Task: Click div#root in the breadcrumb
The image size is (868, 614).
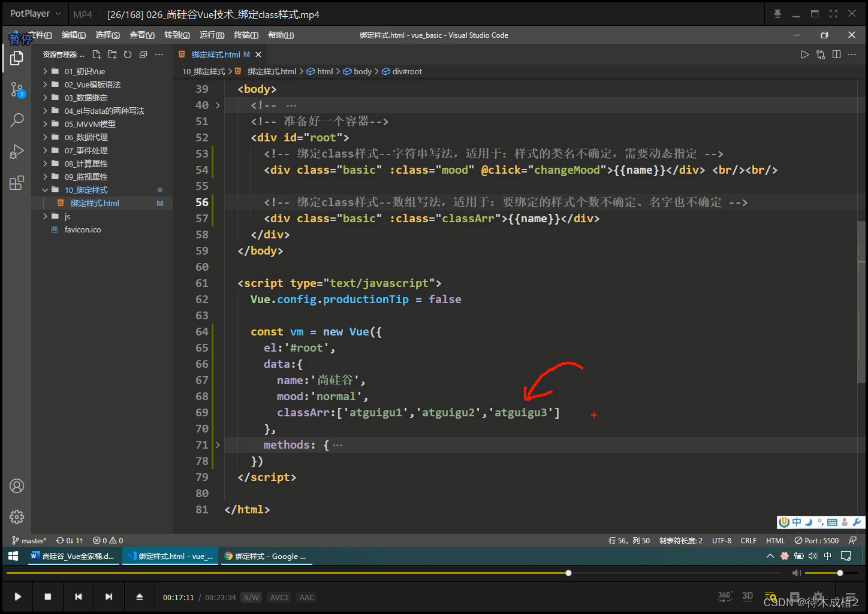Action: click(406, 71)
